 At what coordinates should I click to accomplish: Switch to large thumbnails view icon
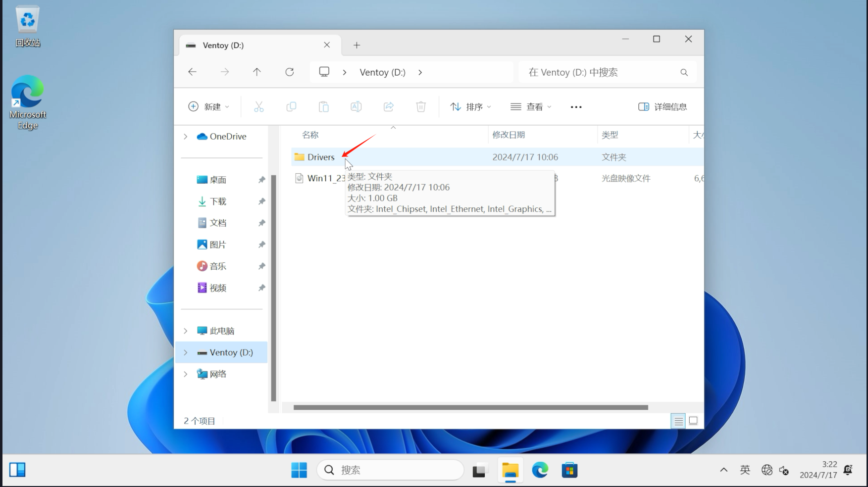693,421
